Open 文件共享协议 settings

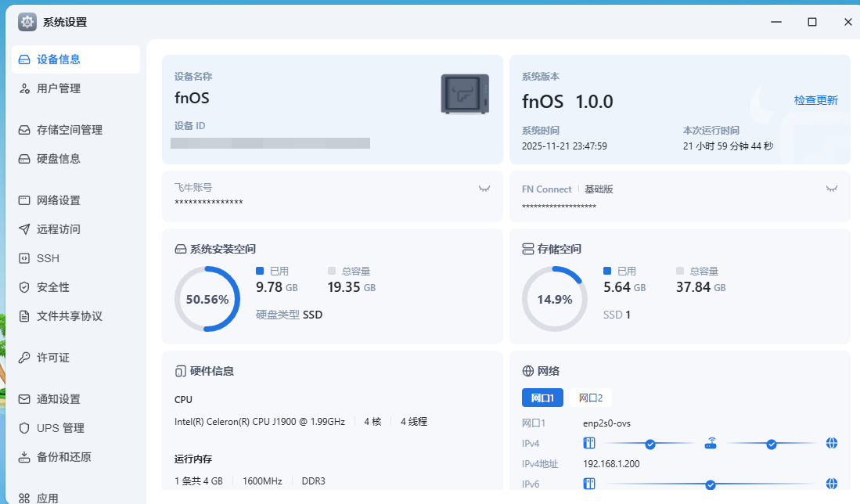pos(69,316)
